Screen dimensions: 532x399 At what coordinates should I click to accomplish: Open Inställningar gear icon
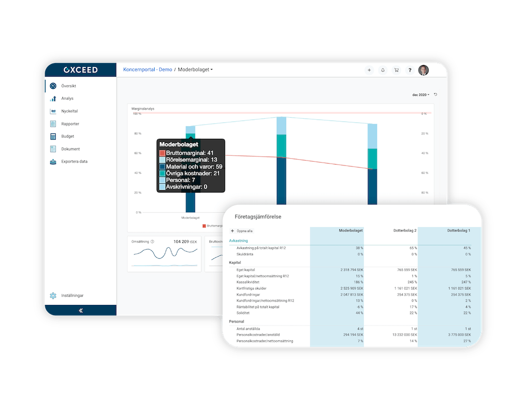53,296
